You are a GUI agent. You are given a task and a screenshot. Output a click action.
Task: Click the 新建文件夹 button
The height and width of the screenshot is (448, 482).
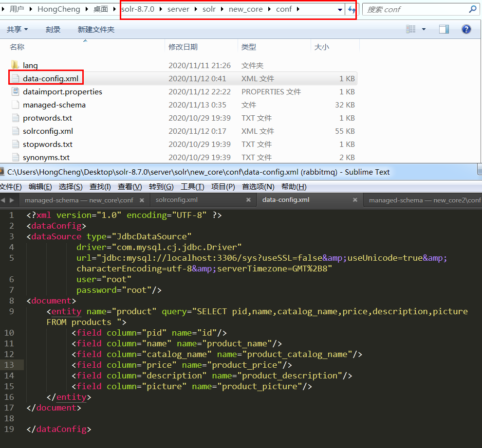click(x=96, y=29)
